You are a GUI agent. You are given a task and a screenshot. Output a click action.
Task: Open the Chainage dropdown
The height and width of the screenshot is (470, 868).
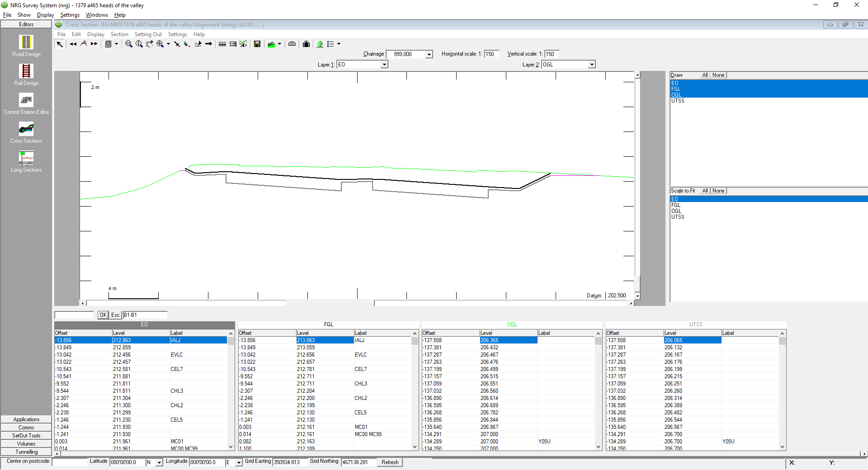tap(429, 54)
